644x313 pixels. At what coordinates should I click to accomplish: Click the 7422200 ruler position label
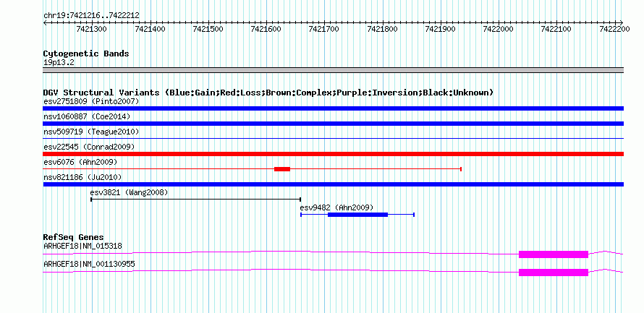click(x=615, y=29)
